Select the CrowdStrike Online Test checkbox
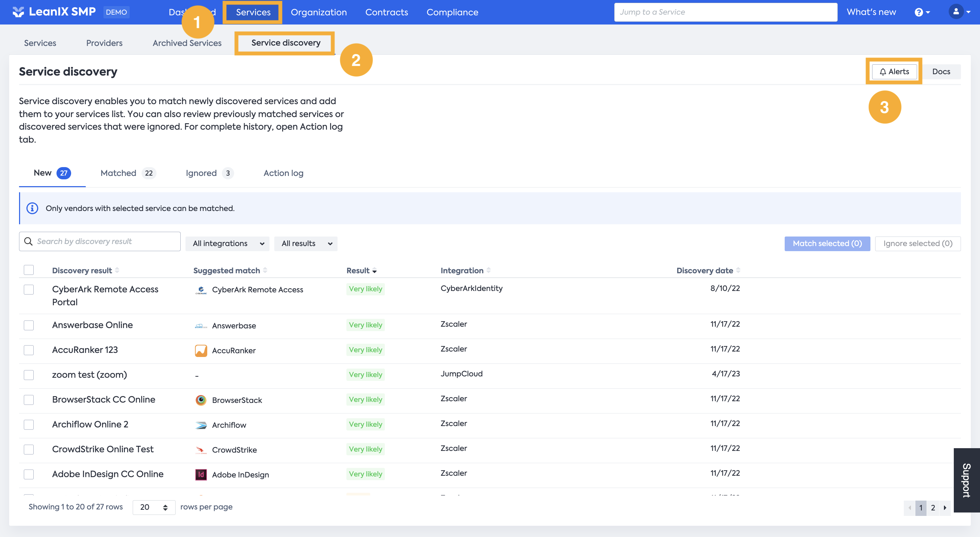 pyautogui.click(x=29, y=450)
